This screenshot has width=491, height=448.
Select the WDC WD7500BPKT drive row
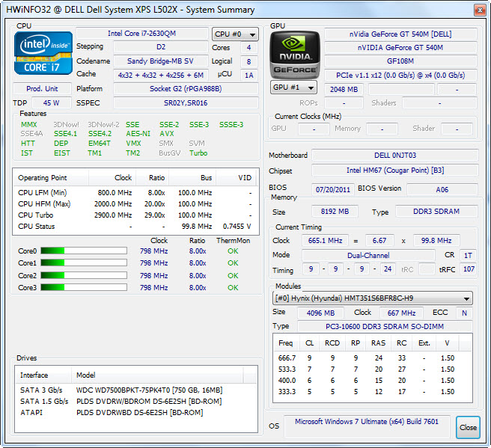[136, 390]
